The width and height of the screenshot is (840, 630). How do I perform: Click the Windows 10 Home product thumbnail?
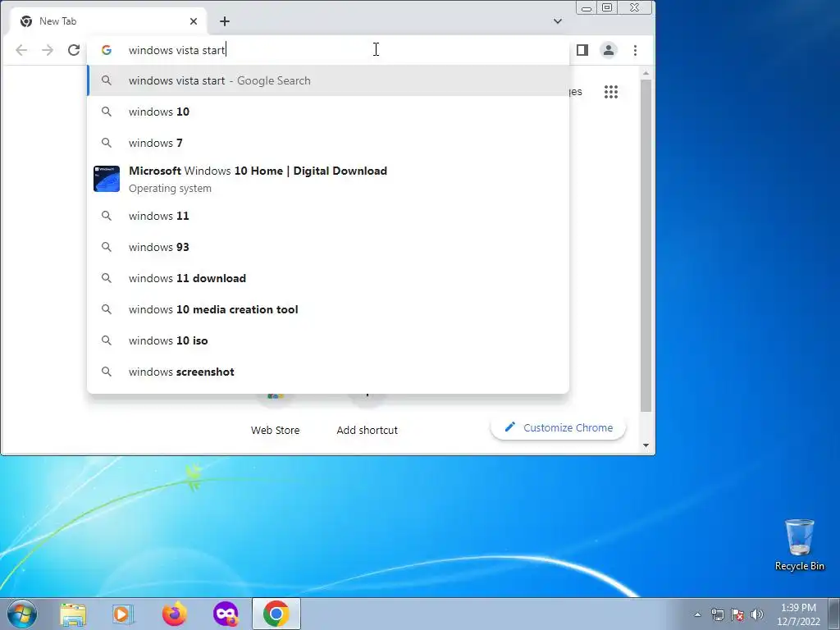[x=107, y=179]
